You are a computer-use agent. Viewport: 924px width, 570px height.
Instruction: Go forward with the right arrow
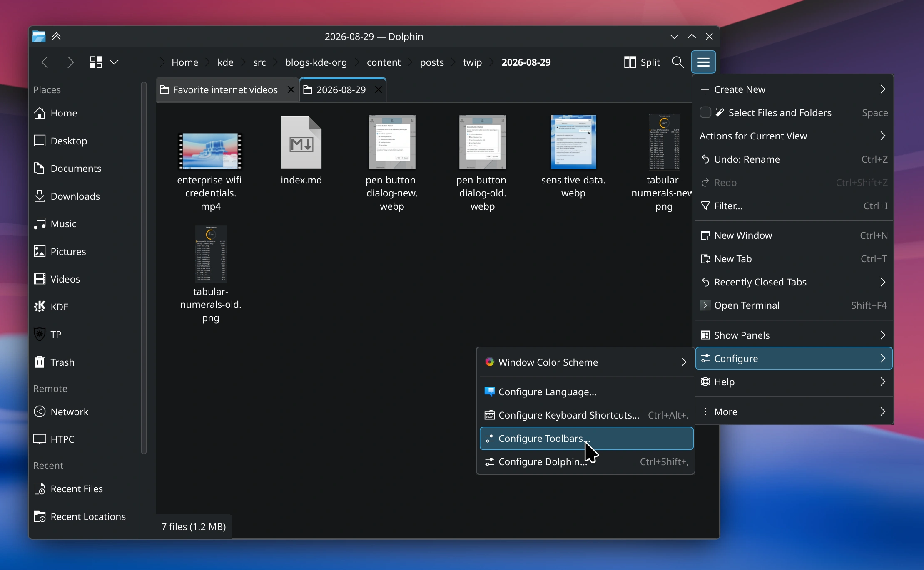(x=70, y=62)
